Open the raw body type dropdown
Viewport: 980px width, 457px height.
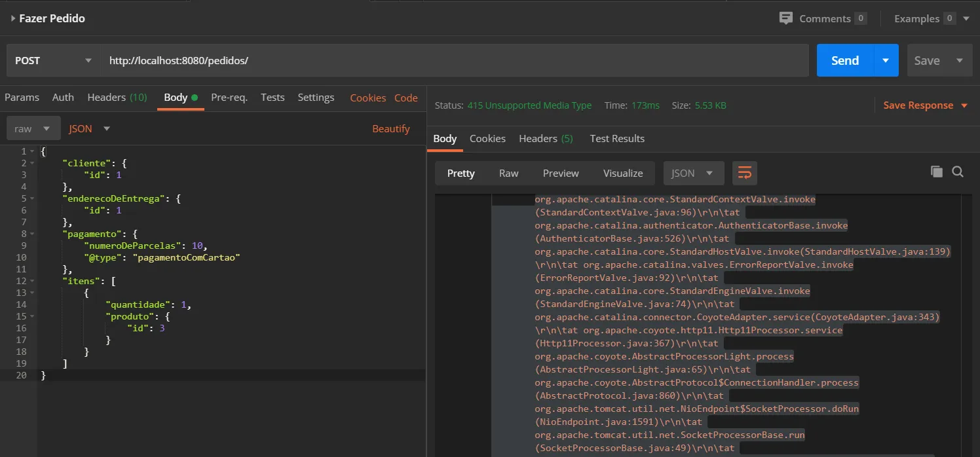[x=33, y=129]
